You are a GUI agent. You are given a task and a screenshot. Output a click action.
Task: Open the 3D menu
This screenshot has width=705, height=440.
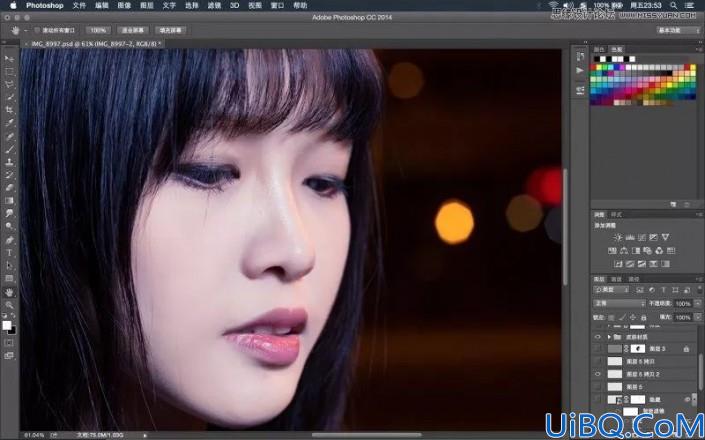click(234, 5)
